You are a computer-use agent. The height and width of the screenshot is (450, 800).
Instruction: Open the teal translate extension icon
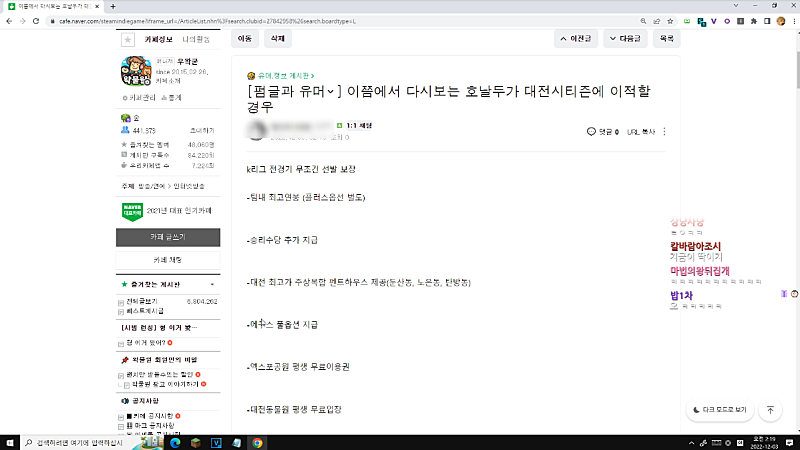(702, 22)
